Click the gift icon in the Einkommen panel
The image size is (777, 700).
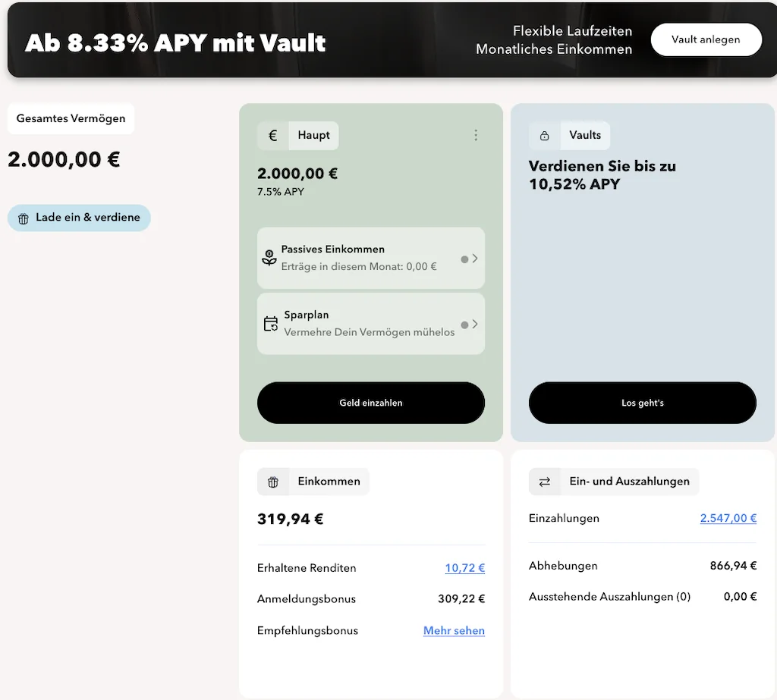pos(272,482)
